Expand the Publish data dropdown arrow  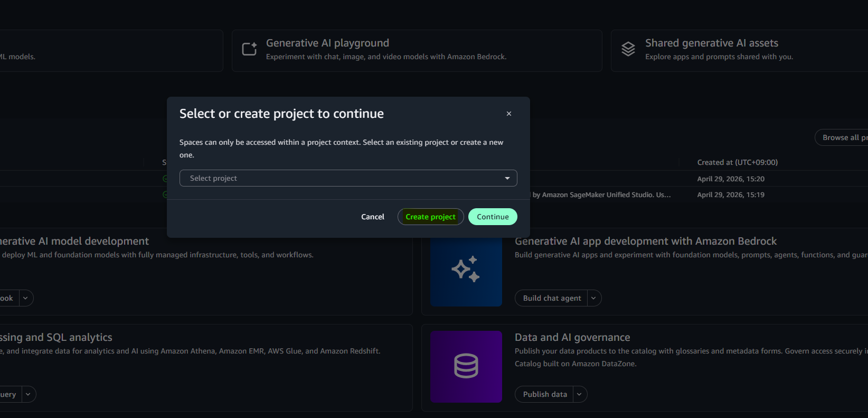click(580, 394)
